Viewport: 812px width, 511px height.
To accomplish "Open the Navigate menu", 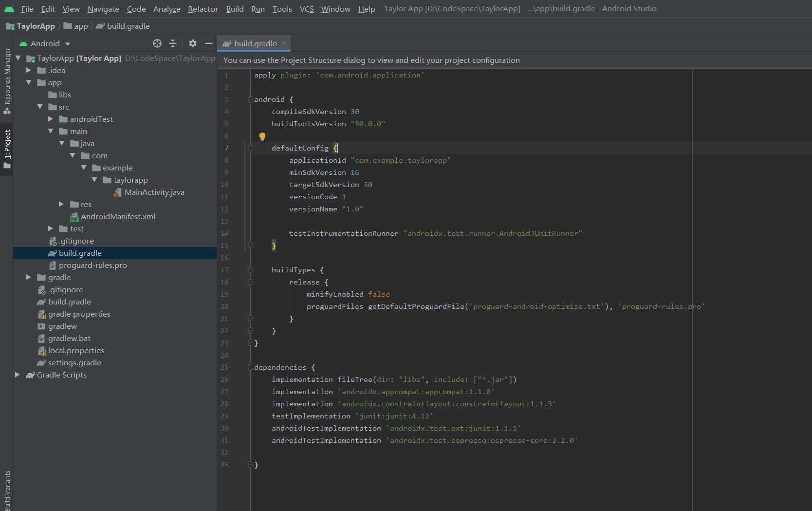I will click(x=103, y=9).
